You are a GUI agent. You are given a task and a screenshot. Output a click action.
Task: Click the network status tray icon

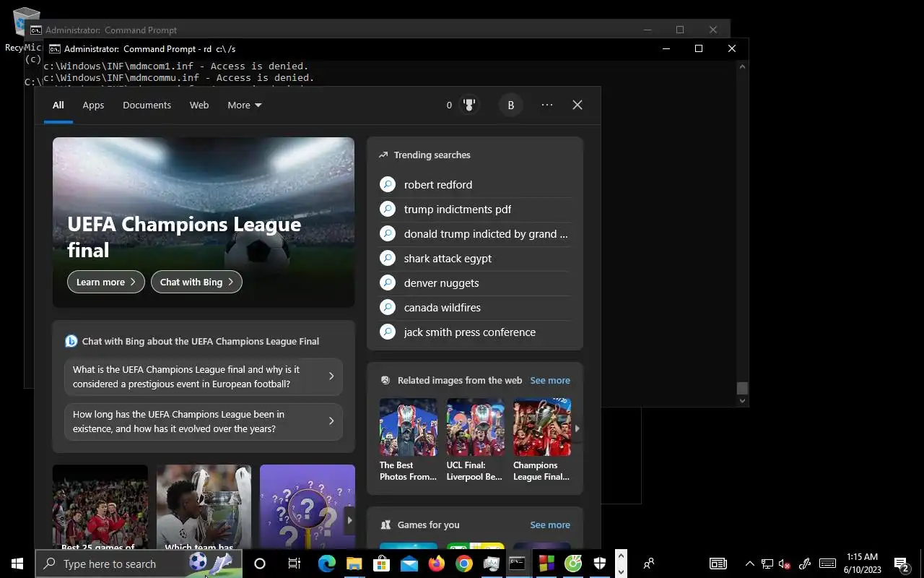click(x=767, y=564)
